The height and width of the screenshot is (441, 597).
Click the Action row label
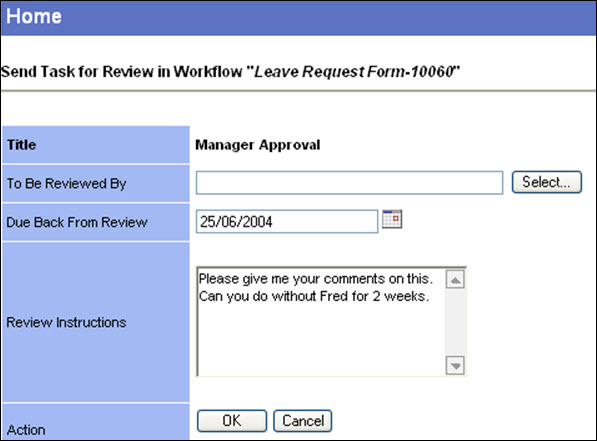26,430
